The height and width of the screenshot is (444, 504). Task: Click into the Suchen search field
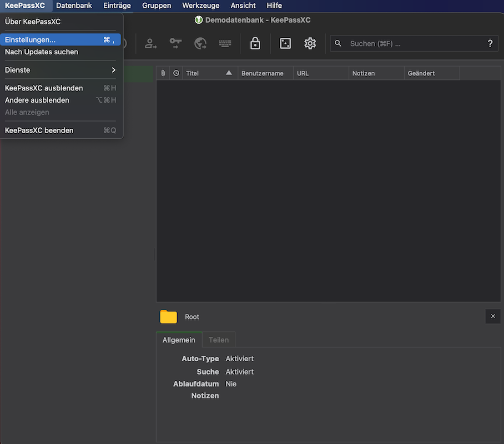[411, 43]
